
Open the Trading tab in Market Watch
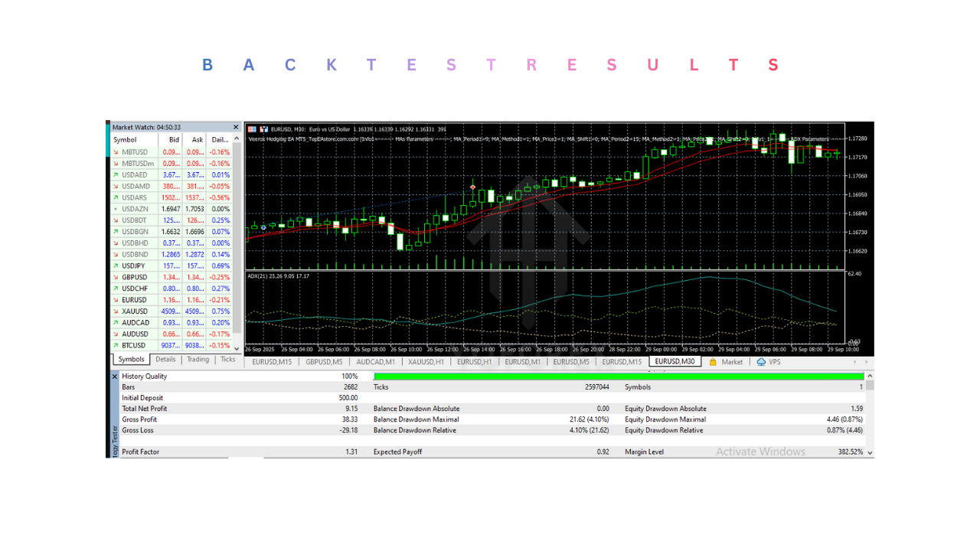(x=198, y=360)
